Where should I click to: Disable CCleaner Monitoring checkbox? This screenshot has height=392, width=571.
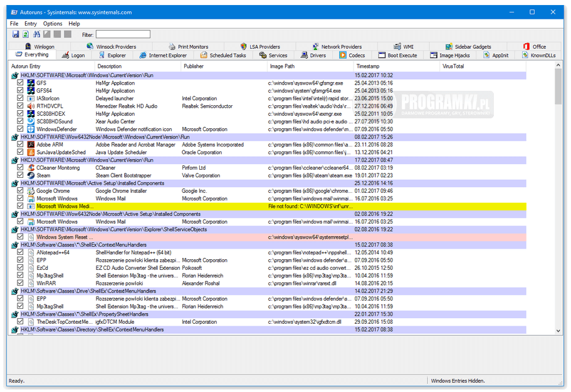pos(21,167)
